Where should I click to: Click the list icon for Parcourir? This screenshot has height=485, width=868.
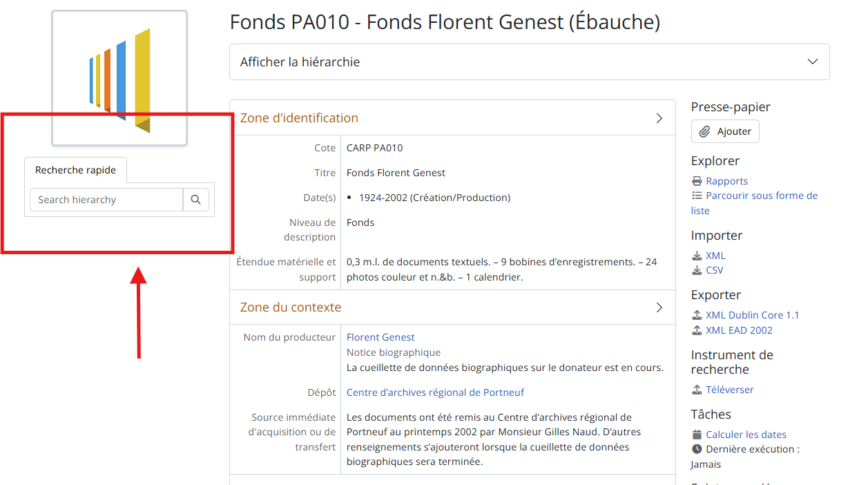[x=697, y=196]
